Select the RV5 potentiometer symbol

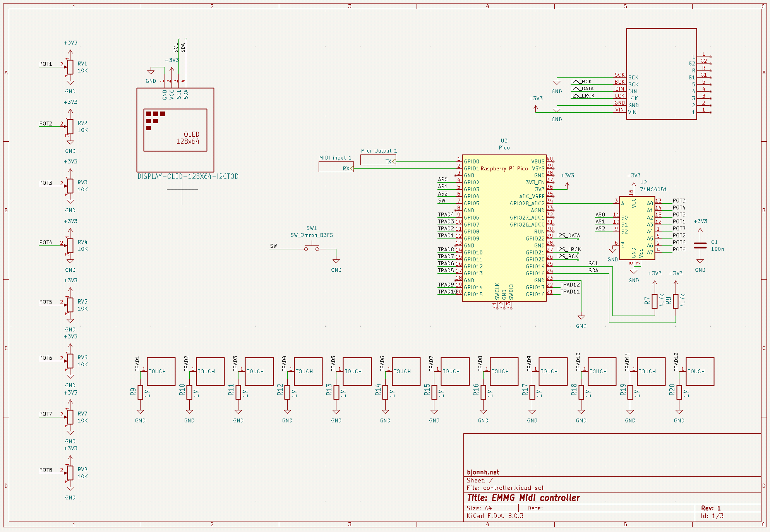pos(70,305)
